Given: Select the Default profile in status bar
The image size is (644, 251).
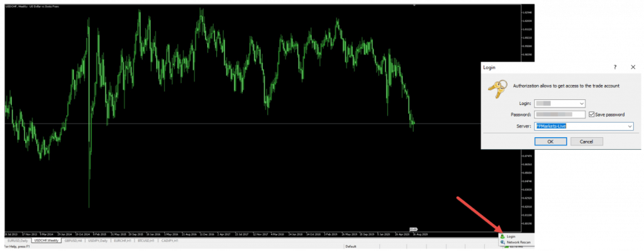Looking at the screenshot, I should (351, 247).
